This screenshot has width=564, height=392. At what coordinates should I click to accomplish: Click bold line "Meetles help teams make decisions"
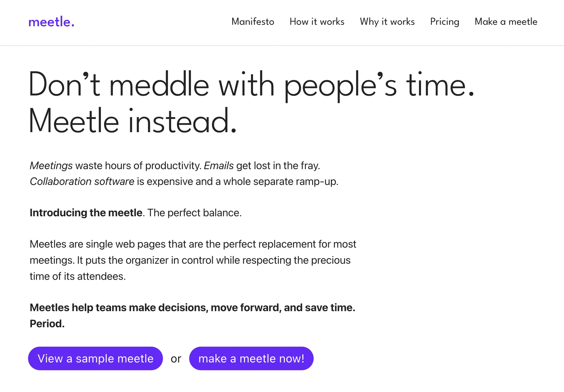192,308
